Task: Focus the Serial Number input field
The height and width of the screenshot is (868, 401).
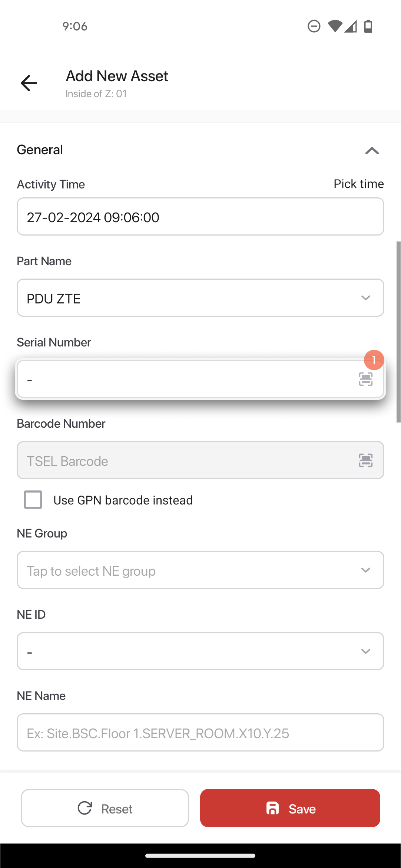Action: coord(185,379)
